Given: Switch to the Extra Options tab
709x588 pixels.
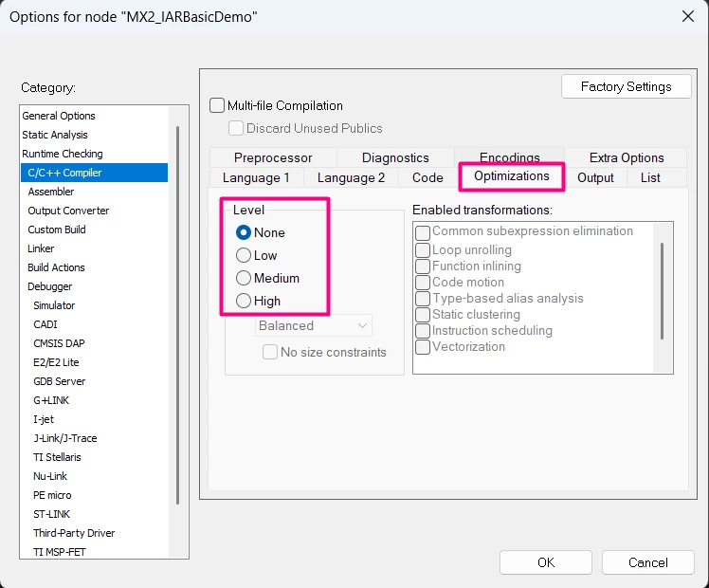Looking at the screenshot, I should pos(627,157).
